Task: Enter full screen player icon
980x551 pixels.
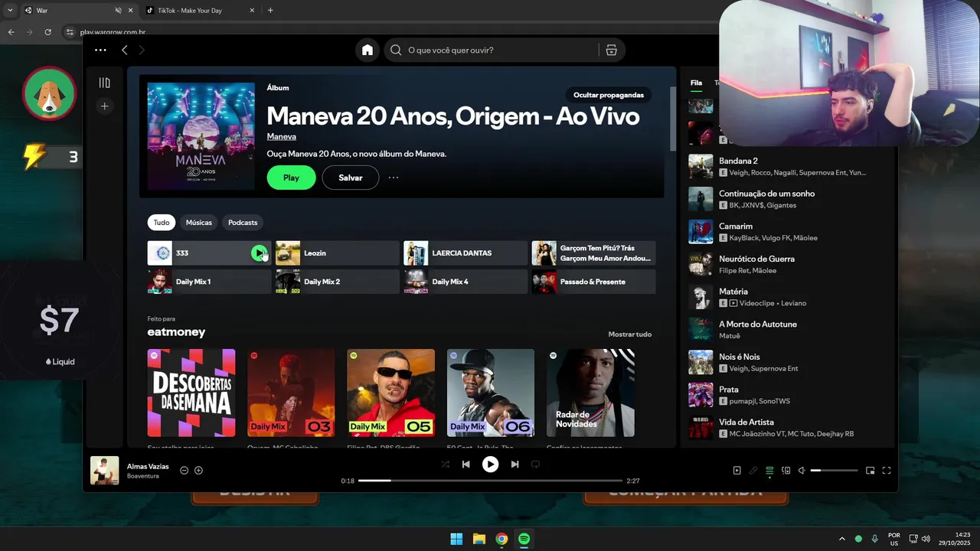Action: pos(887,471)
